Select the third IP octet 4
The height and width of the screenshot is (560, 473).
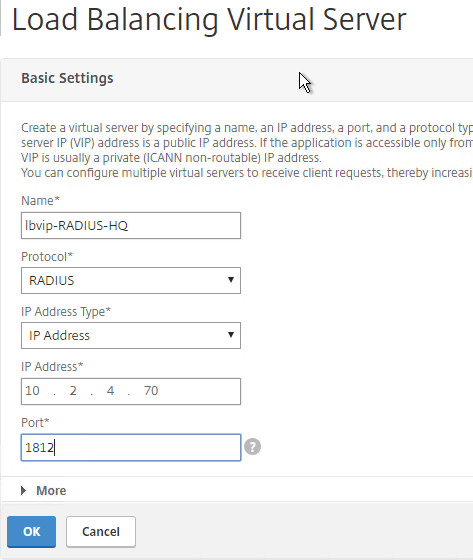(110, 391)
